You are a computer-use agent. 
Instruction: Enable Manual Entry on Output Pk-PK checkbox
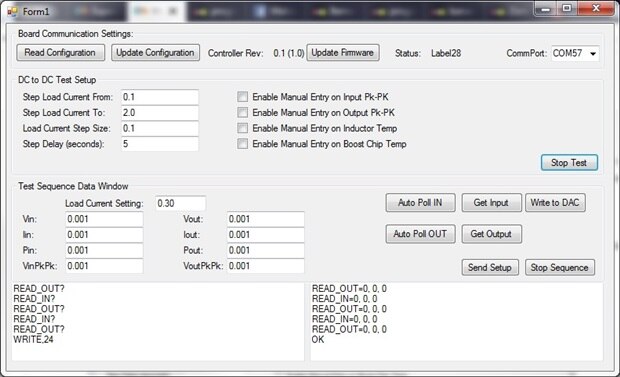pos(242,113)
